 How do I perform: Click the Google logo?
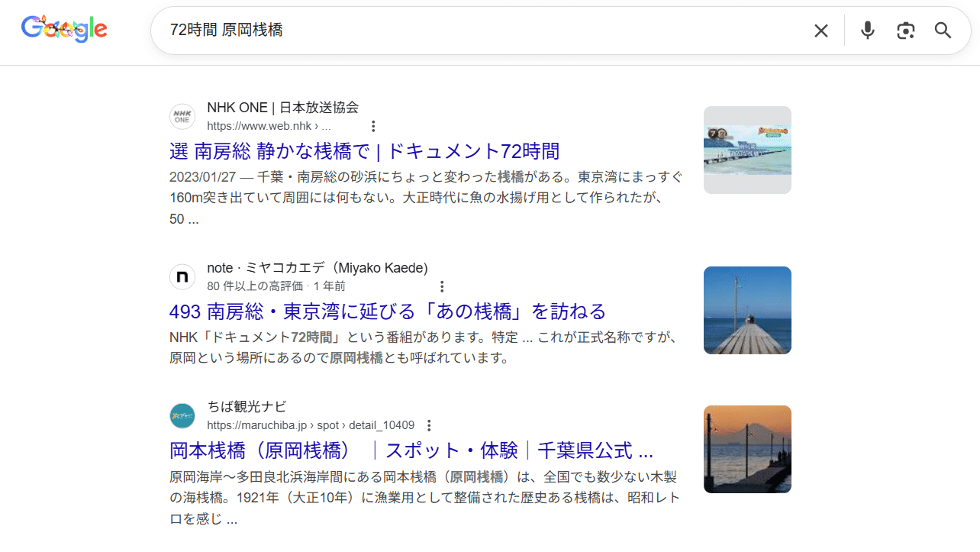[x=64, y=30]
